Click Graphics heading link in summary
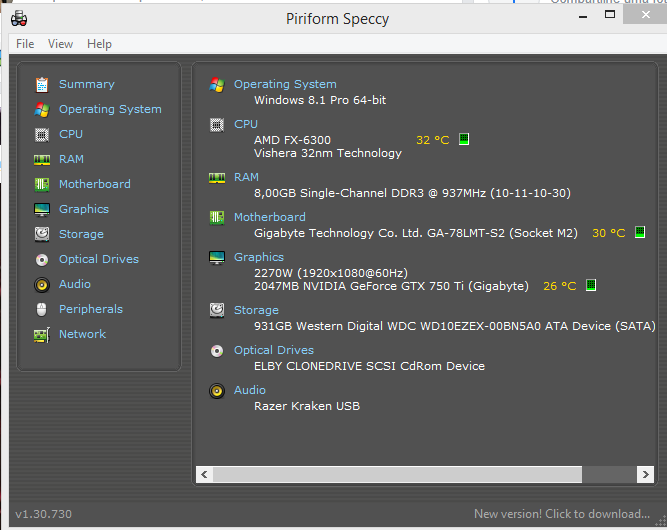667x530 pixels. pyautogui.click(x=259, y=257)
